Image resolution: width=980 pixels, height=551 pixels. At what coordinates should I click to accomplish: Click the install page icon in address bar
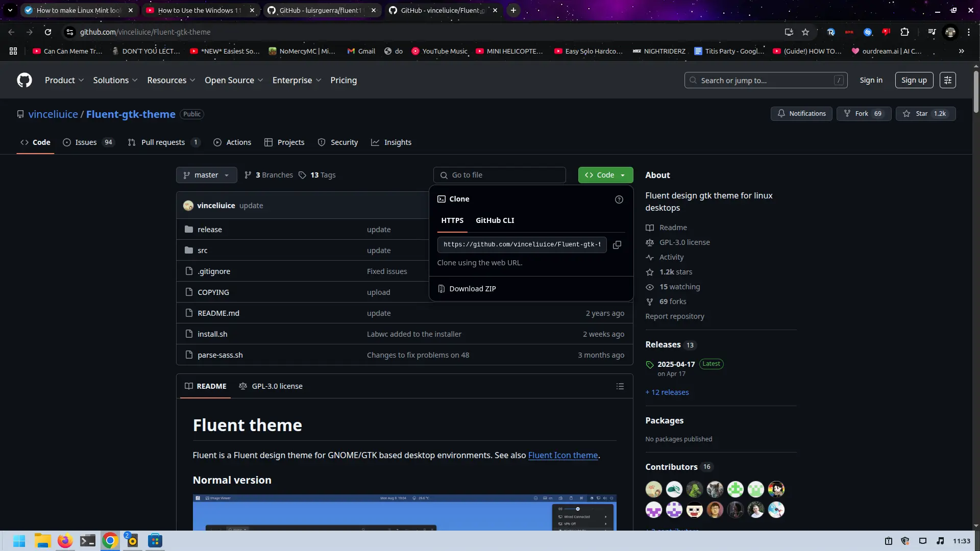click(x=789, y=32)
